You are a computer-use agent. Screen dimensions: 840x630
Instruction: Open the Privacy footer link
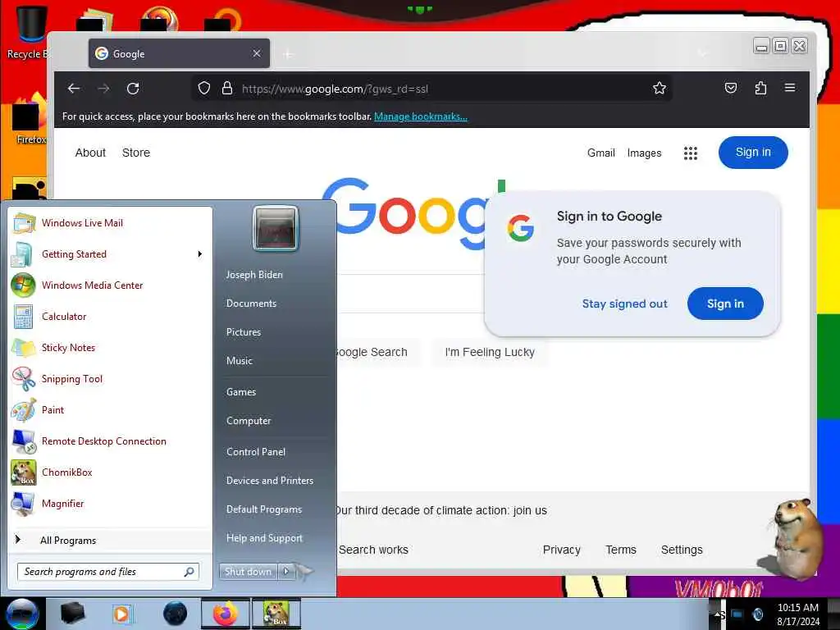561,550
